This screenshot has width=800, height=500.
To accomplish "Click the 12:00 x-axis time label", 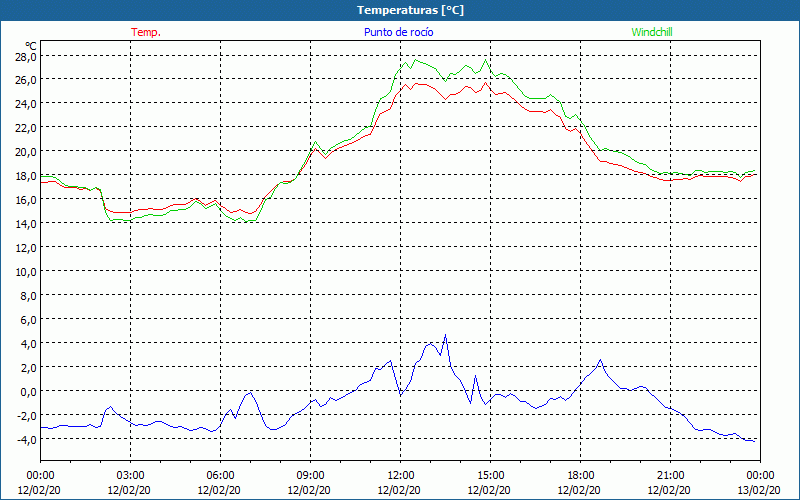I will click(x=401, y=476).
